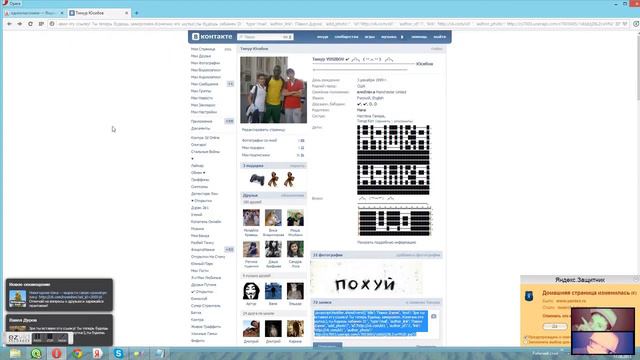Open 'Мои Сообщения' in the left menu
This screenshot has height=360, width=640.
pos(204,84)
